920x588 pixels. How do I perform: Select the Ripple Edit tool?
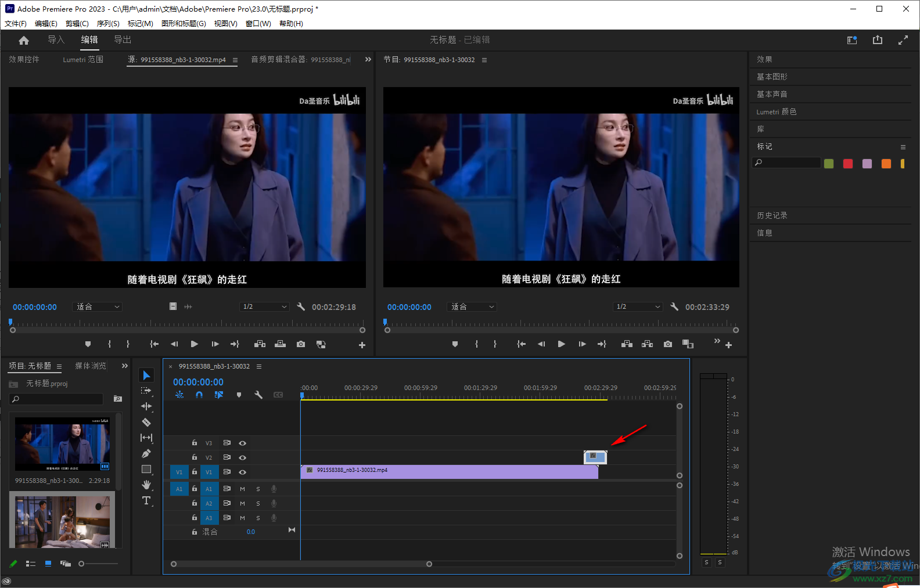tap(146, 406)
